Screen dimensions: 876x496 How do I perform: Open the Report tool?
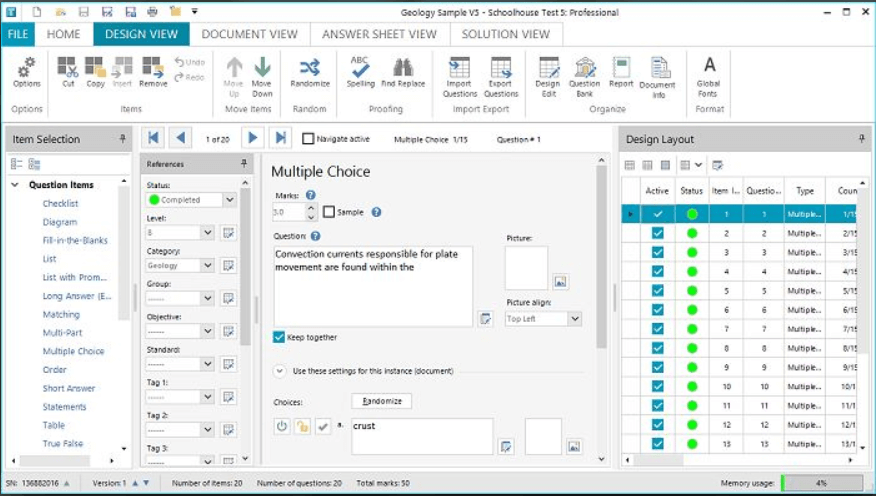(621, 73)
